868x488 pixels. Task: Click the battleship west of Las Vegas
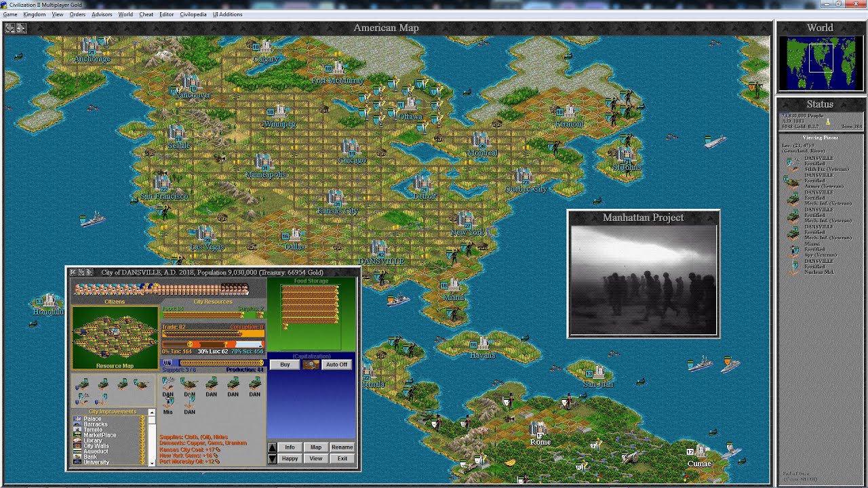(92, 220)
